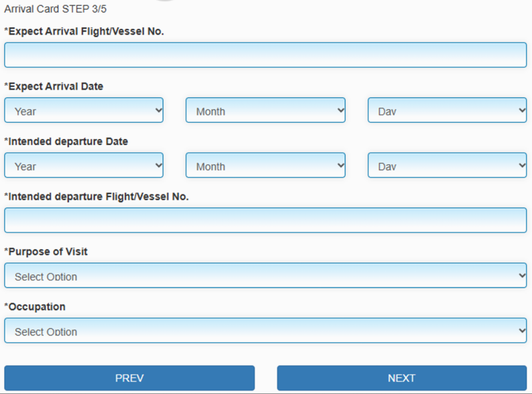Open the Intended departure Date Month dropdown
Screen dimensions: 532x394
click(265, 165)
